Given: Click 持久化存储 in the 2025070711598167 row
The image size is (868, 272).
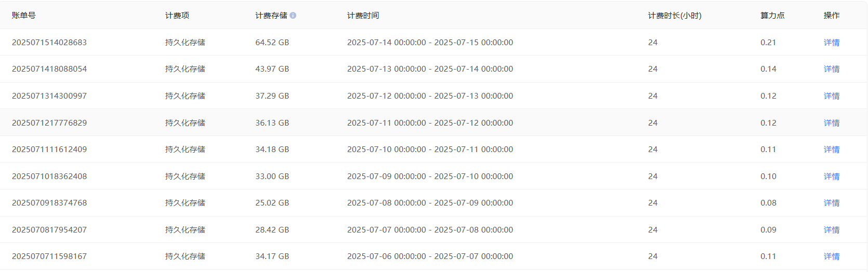Looking at the screenshot, I should click(x=185, y=256).
